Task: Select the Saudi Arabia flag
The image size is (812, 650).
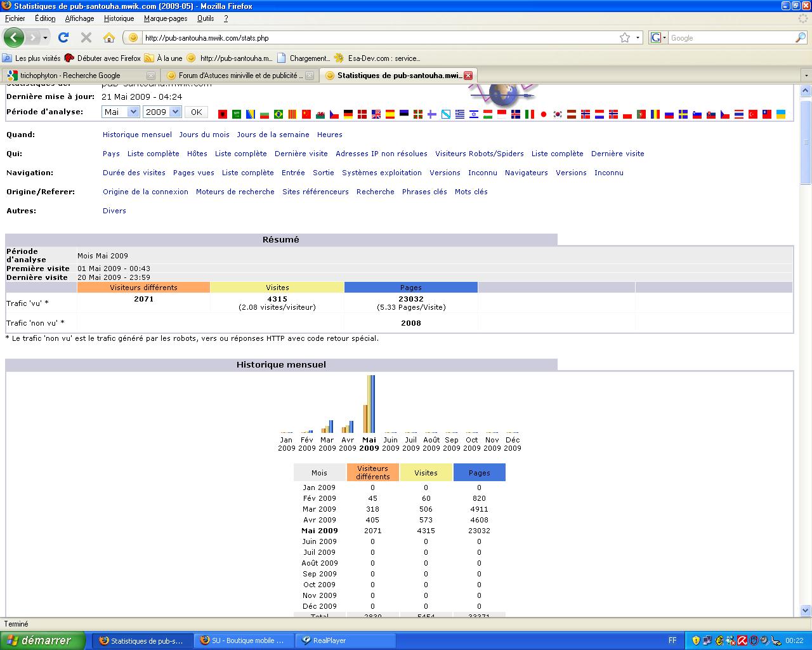Action: click(237, 114)
